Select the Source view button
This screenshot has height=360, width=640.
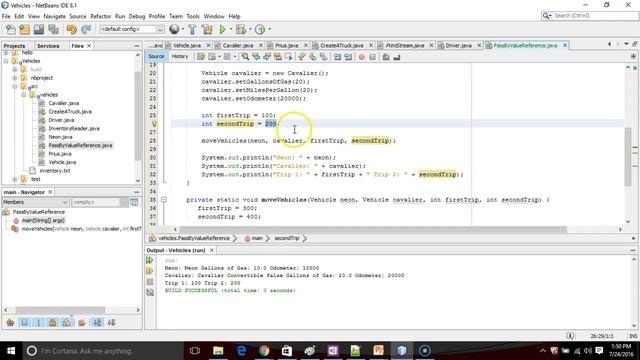point(156,57)
